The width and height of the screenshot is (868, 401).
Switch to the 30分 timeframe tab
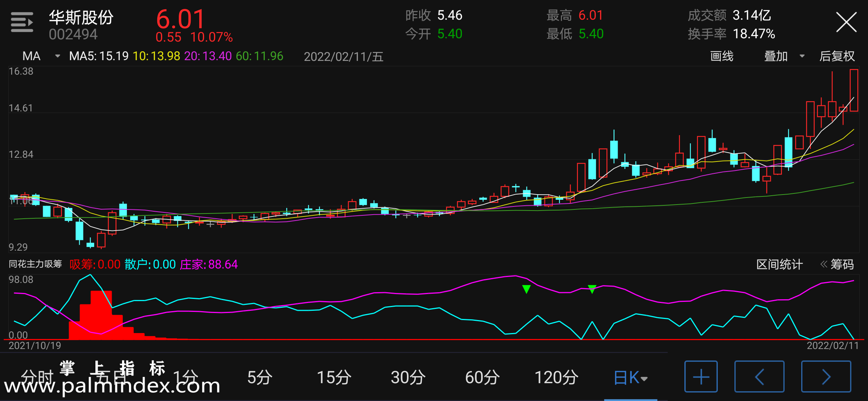pos(408,377)
